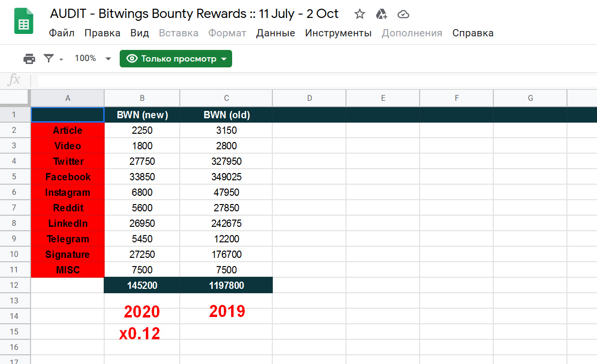Select the empty cell A1
This screenshot has height=364, width=597.
[68, 115]
